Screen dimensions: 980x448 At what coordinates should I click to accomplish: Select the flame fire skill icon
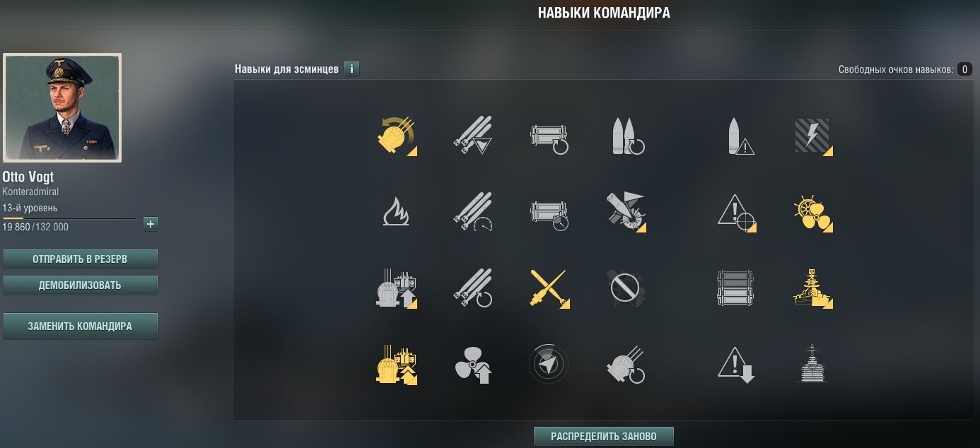click(x=396, y=211)
